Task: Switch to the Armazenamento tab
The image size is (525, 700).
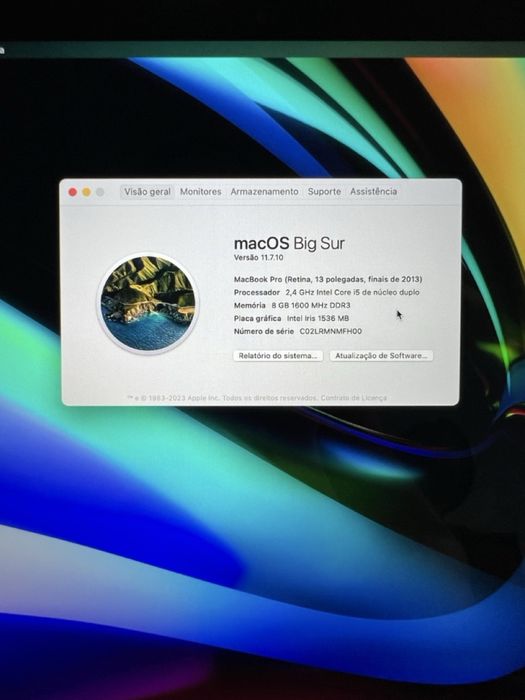Action: (x=264, y=192)
